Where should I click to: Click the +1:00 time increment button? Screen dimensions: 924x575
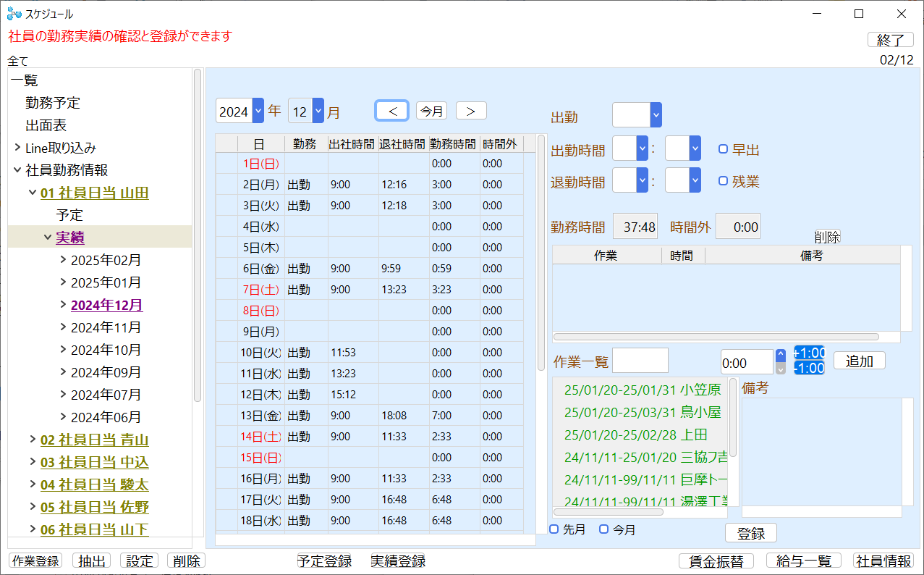click(809, 353)
